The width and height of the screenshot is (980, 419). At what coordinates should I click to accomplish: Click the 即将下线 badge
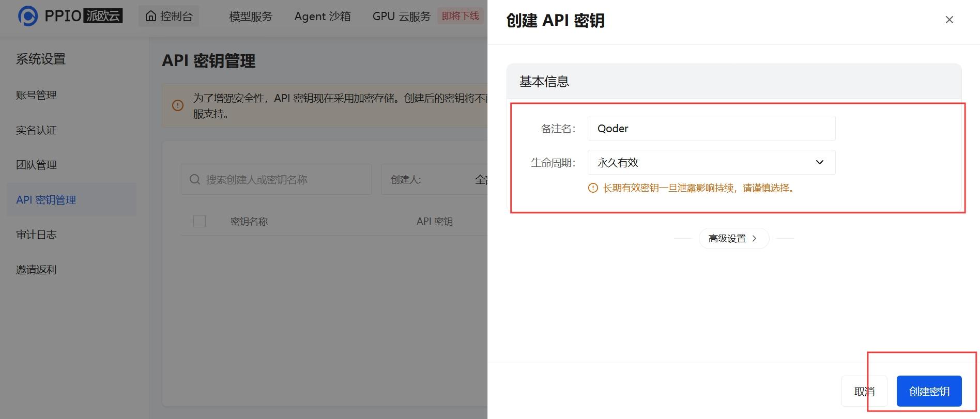click(460, 16)
